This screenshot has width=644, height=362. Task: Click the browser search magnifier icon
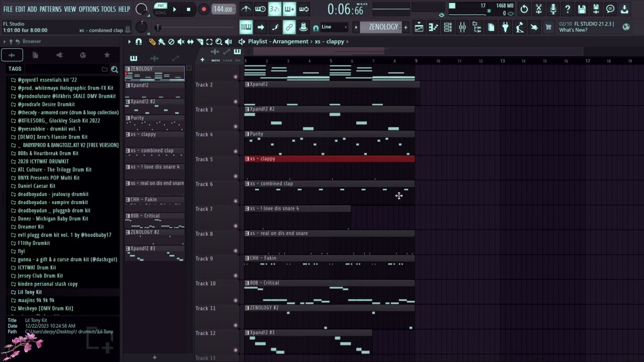pyautogui.click(x=114, y=69)
